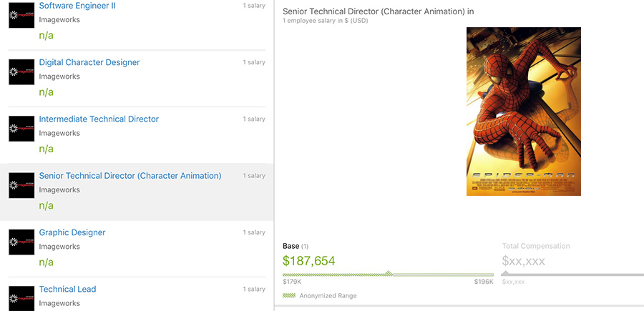Click Imageworks logo beside Intermediate Technical Director

point(21,129)
